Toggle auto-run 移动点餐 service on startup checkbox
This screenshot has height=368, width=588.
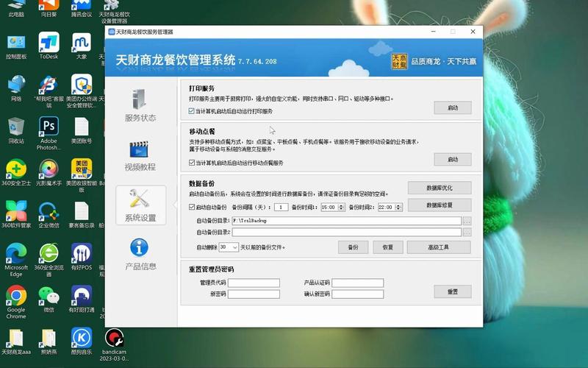[192, 163]
